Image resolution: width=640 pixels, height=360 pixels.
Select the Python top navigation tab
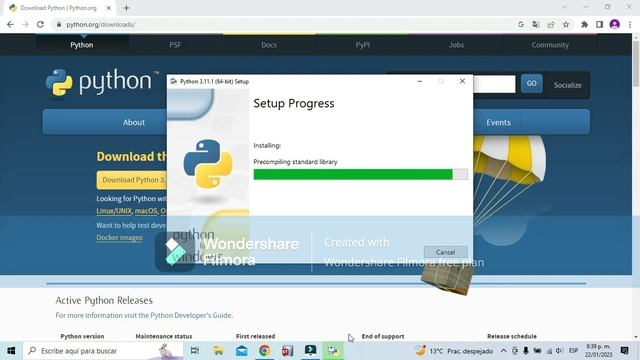pos(82,45)
